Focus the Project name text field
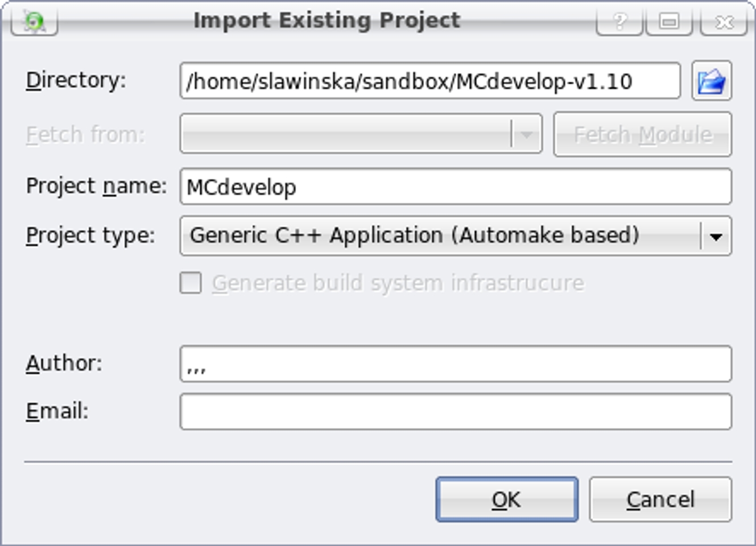This screenshot has height=546, width=756. pos(455,187)
